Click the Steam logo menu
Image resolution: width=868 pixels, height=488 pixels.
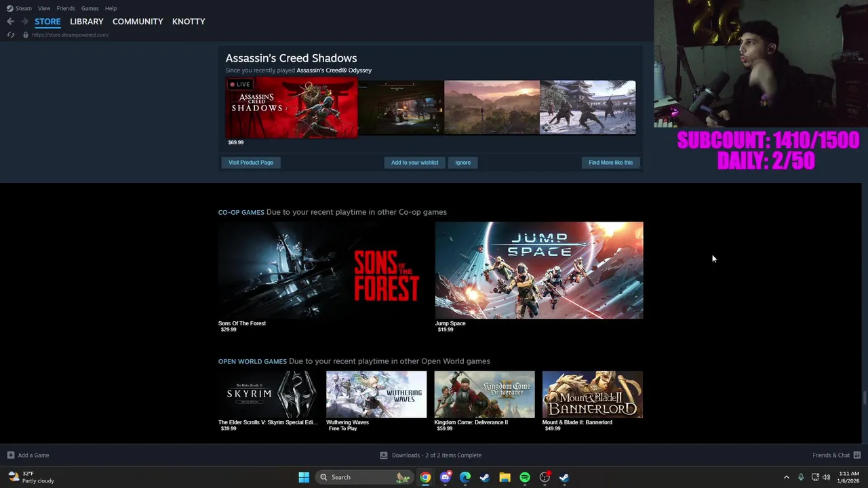click(x=19, y=8)
